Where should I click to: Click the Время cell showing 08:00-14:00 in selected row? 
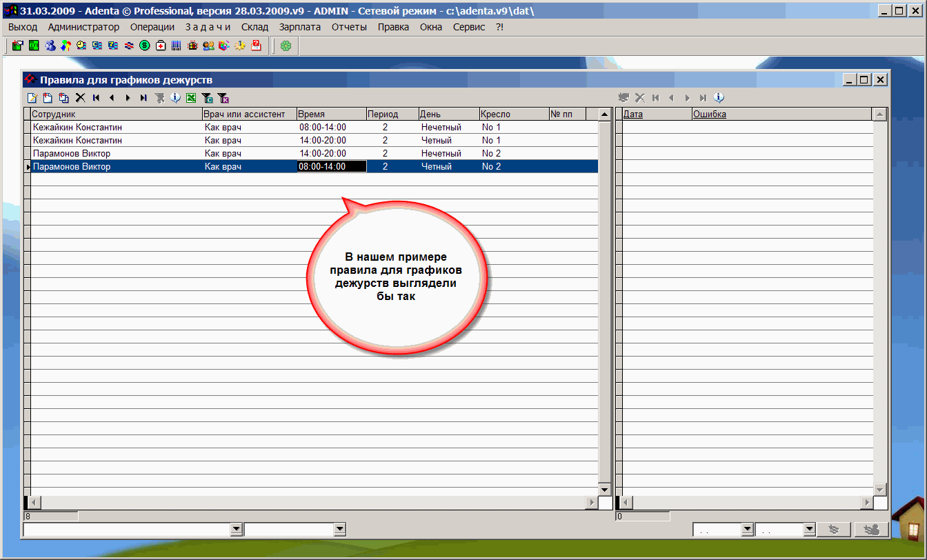331,167
